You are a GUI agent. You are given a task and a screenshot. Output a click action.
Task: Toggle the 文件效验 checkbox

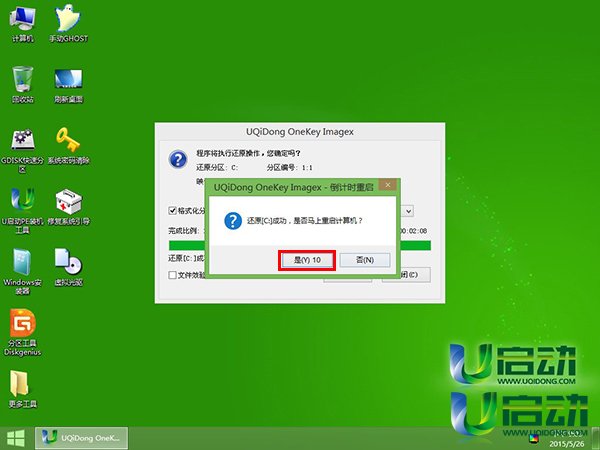(x=173, y=275)
